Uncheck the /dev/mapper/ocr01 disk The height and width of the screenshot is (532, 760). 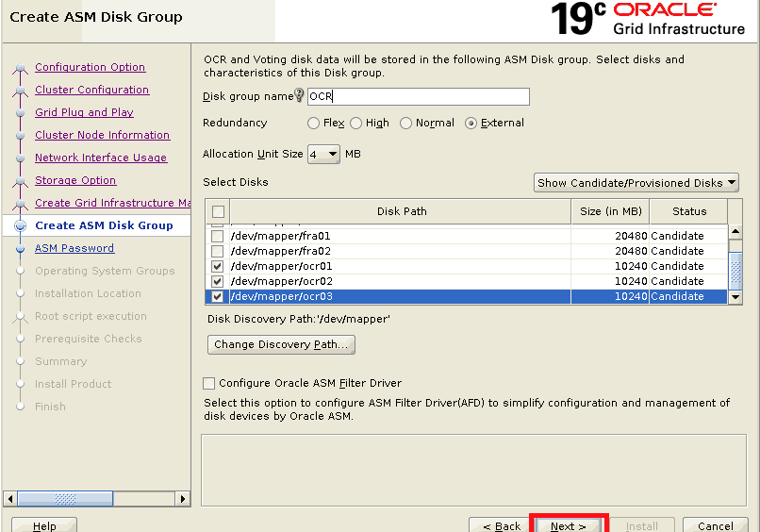pos(217,266)
